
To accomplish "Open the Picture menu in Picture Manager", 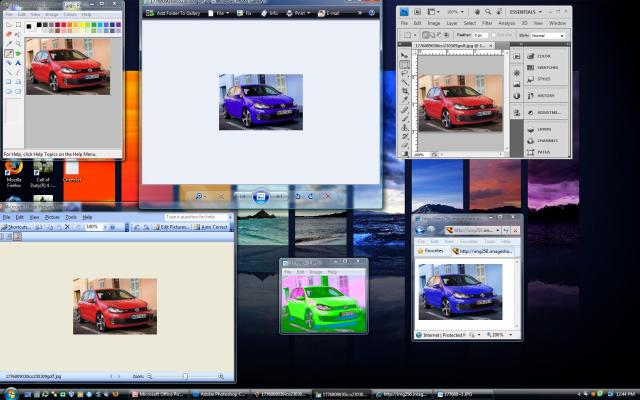I will tap(52, 217).
